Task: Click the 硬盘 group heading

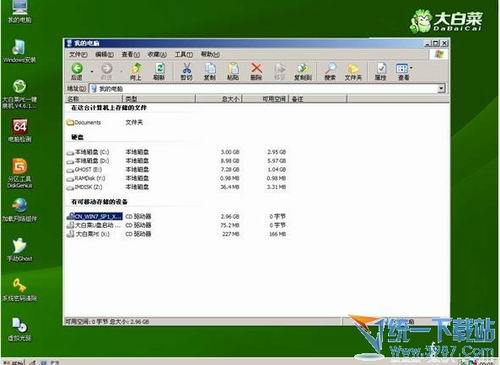Action: [x=77, y=137]
